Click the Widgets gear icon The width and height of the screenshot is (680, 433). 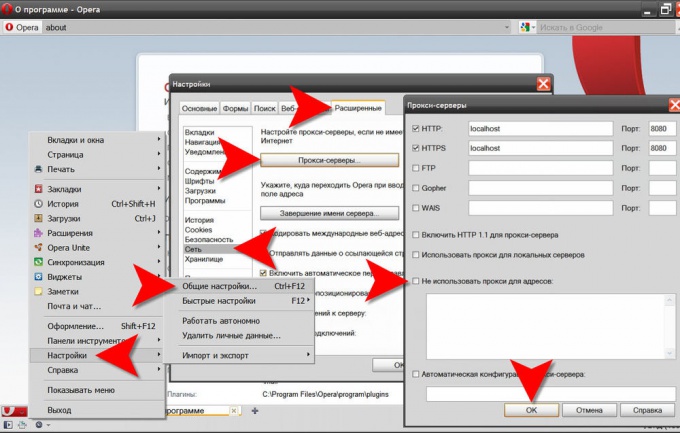[x=38, y=277]
